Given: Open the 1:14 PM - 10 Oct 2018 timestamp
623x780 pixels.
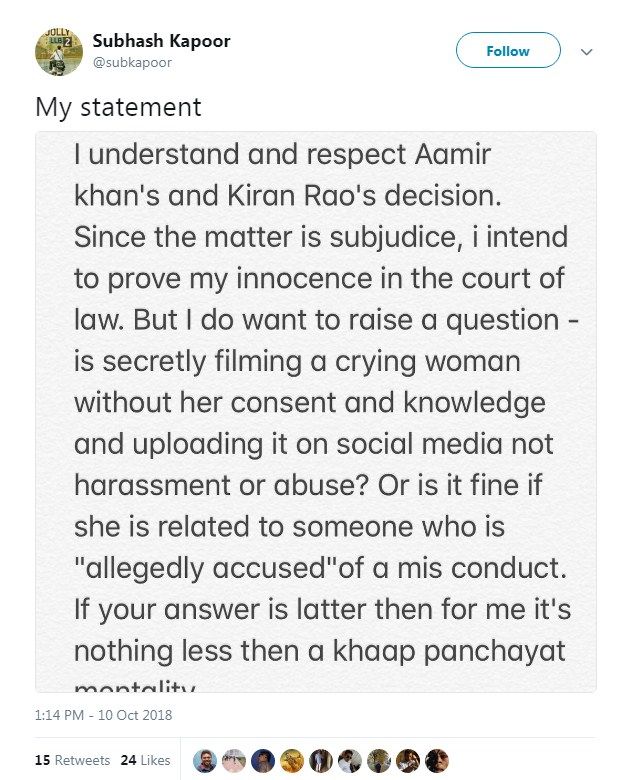Looking at the screenshot, I should (104, 715).
